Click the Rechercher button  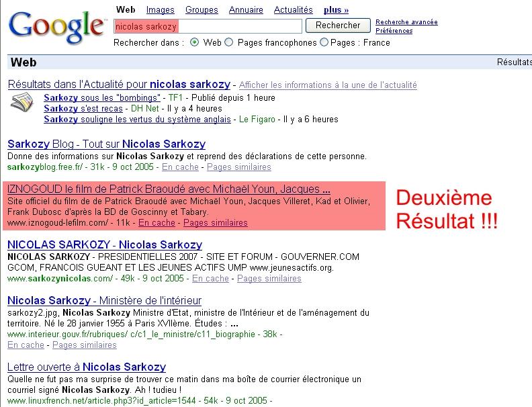[338, 26]
